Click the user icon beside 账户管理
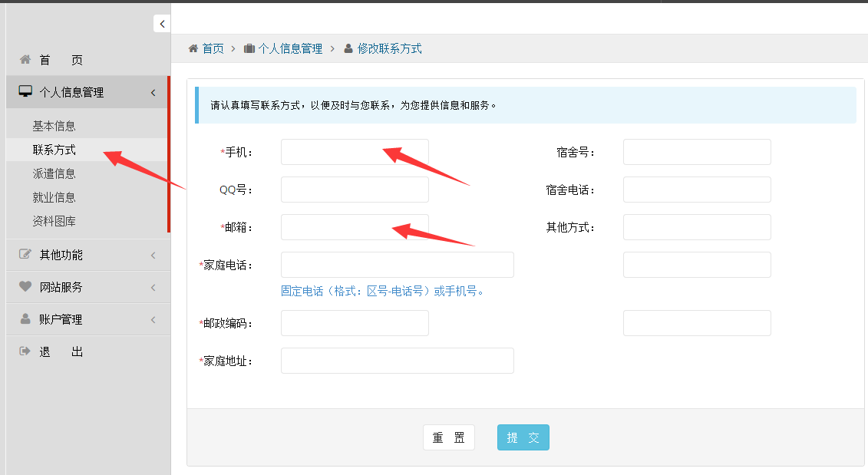The image size is (868, 475). click(x=25, y=319)
